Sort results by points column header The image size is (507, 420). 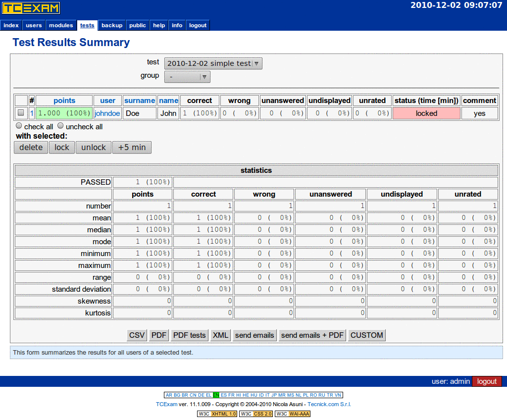[64, 101]
